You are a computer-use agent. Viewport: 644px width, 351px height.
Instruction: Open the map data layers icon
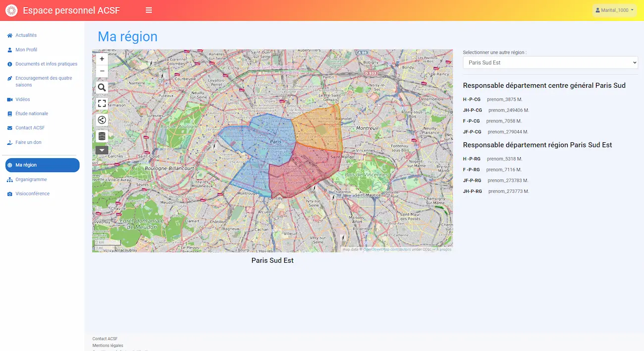coord(102,136)
